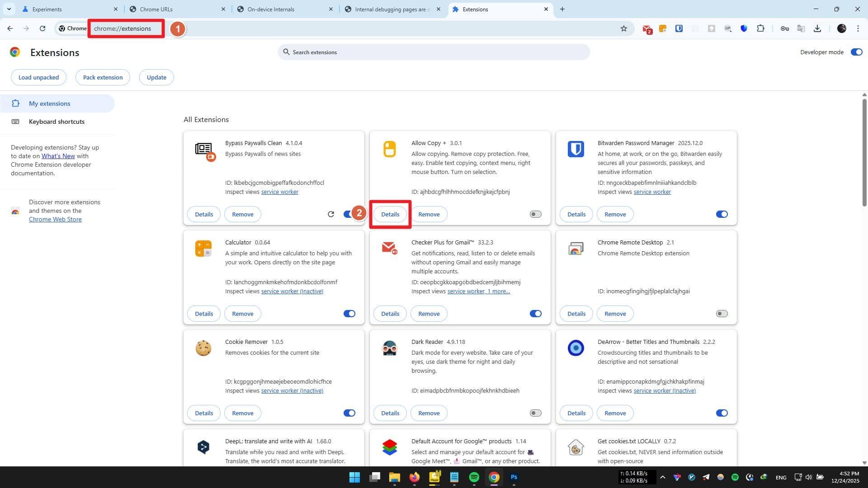The image size is (868, 488).
Task: Open Chrome's three-dot customize menu
Action: pyautogui.click(x=858, y=28)
